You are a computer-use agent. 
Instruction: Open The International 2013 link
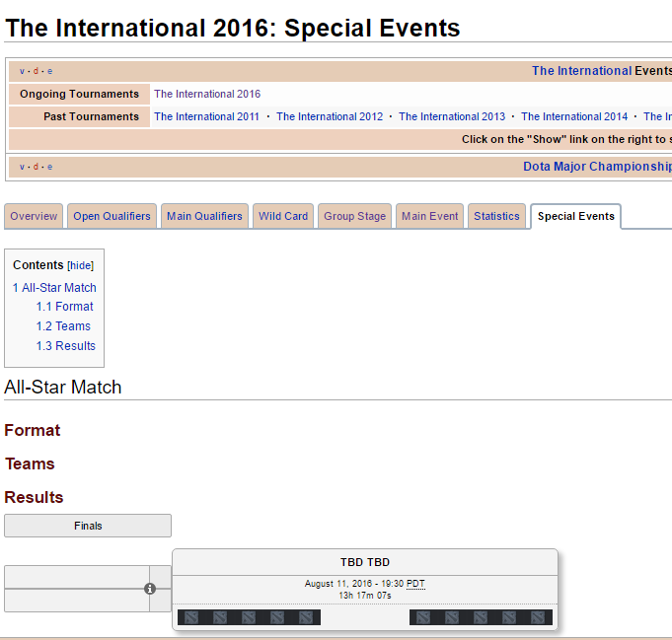coord(452,116)
